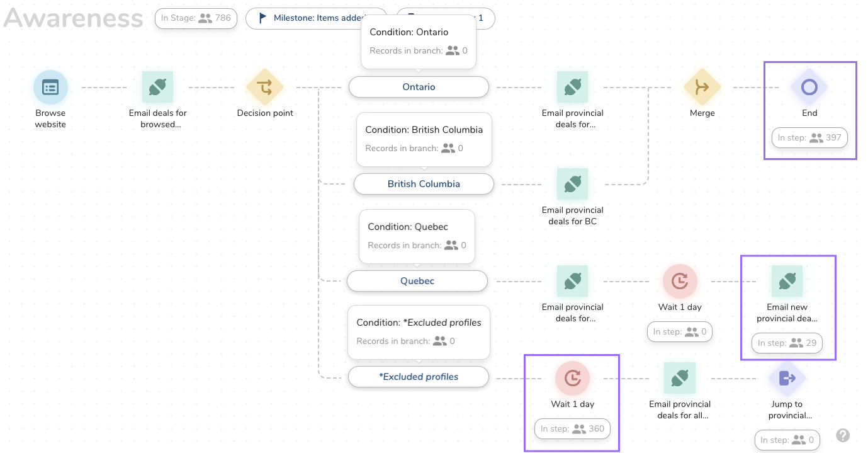Select the Excluded profiles branch pill
The width and height of the screenshot is (868, 453).
tap(419, 377)
